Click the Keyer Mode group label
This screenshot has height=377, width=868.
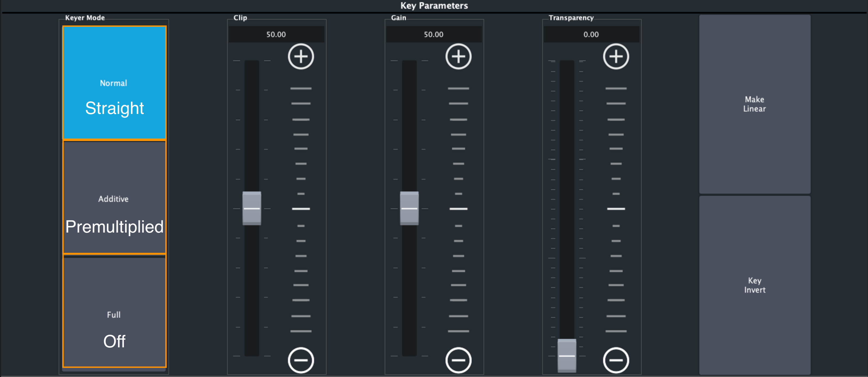point(85,18)
